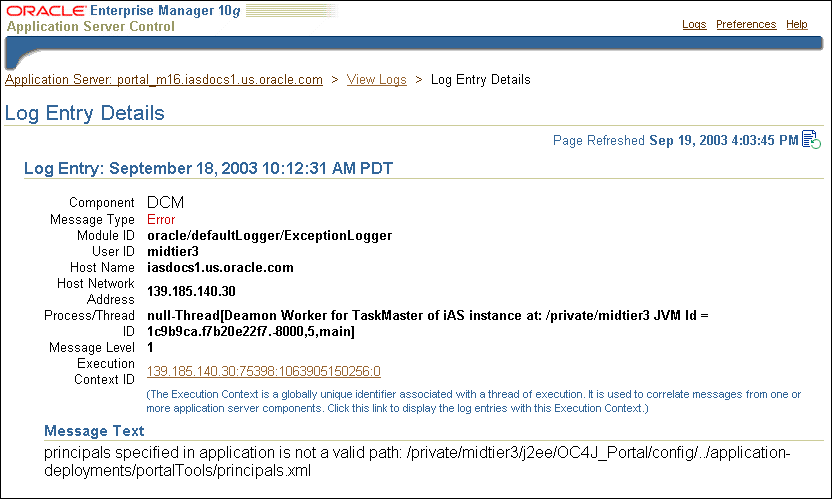
Task: Click the Component field label
Action: click(101, 203)
